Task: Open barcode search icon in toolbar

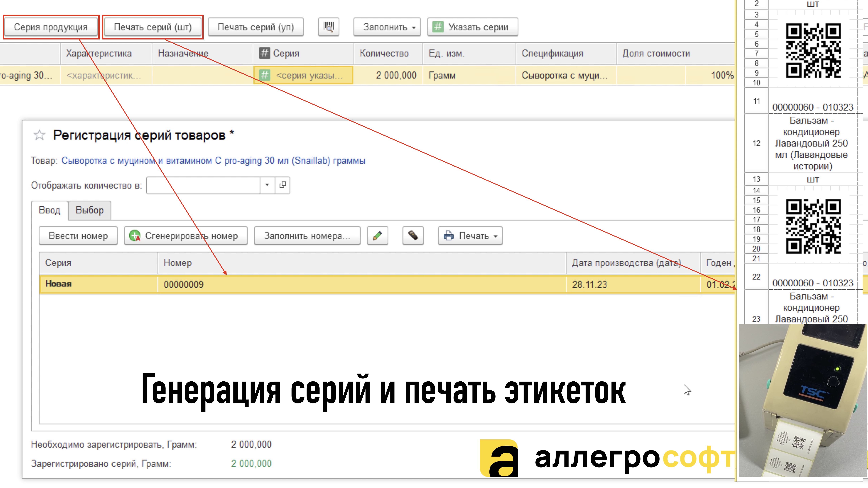Action: tap(329, 27)
